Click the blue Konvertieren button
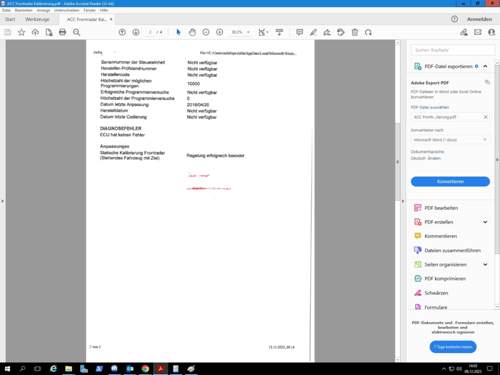 pos(450,182)
